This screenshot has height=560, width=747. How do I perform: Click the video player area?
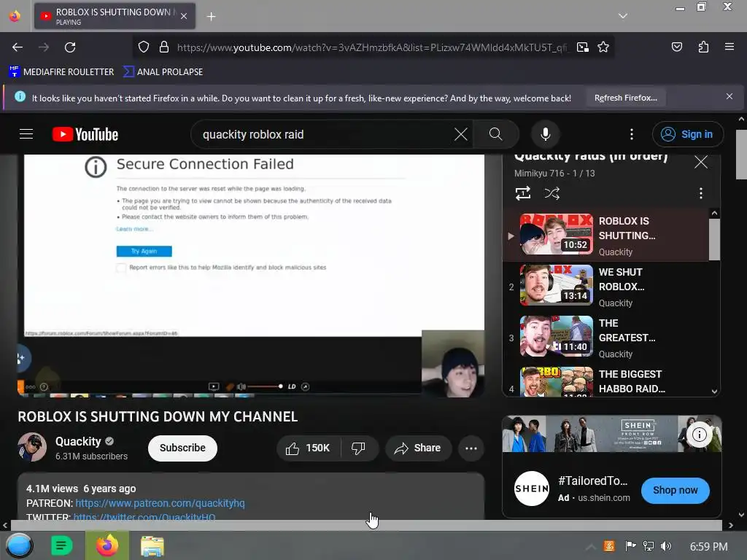point(251,275)
